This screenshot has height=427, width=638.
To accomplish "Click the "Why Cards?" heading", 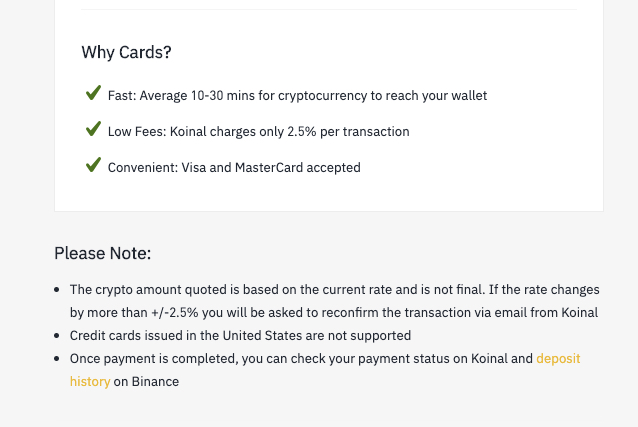I will pos(126,52).
